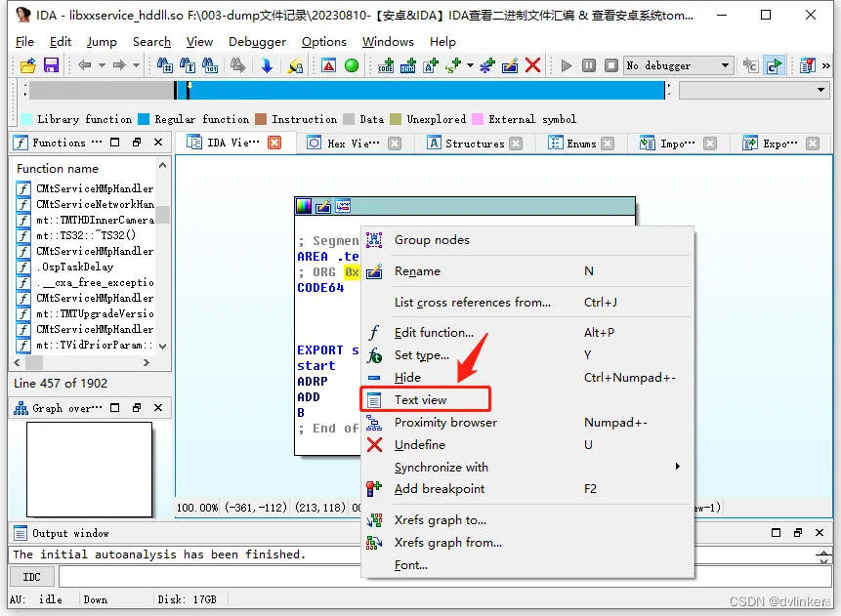This screenshot has width=841, height=616.
Task: Click the IDC command input field
Action: (x=445, y=577)
